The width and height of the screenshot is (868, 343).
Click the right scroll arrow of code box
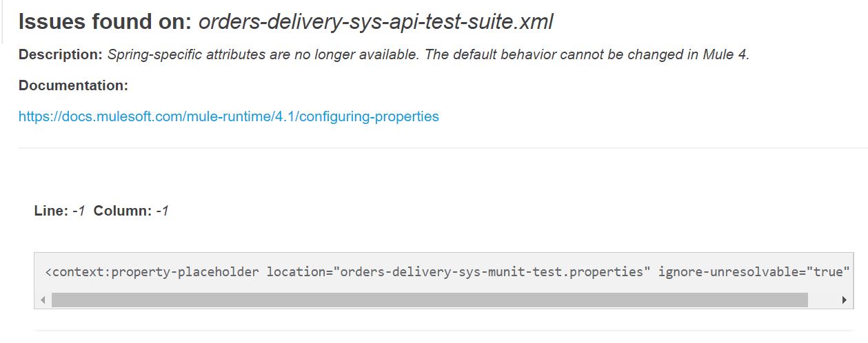(844, 300)
